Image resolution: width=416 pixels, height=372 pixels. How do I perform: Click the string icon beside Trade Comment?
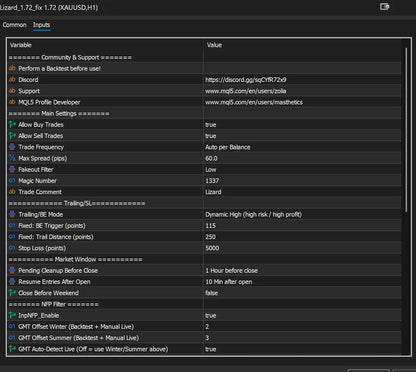(12, 192)
